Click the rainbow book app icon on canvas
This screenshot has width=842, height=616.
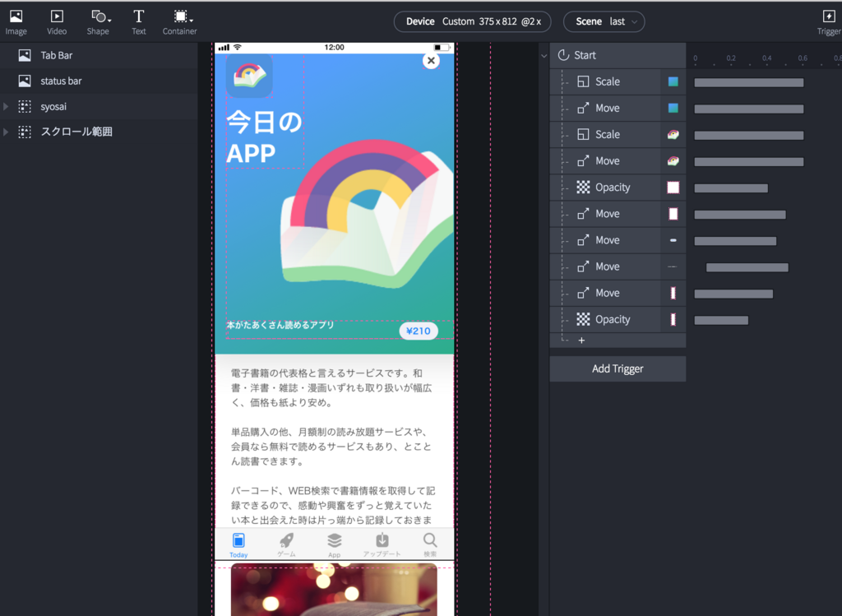pos(249,75)
